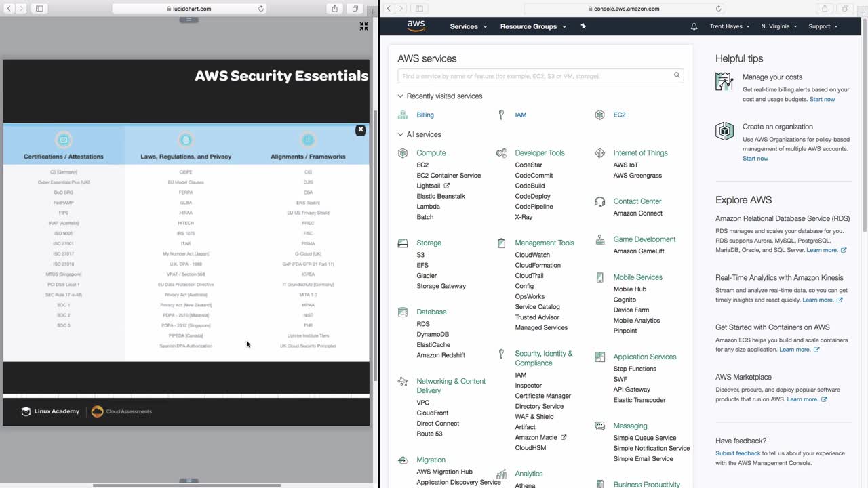Click the Share button in Lucidchart browser window
The height and width of the screenshot is (488, 868).
point(334,9)
